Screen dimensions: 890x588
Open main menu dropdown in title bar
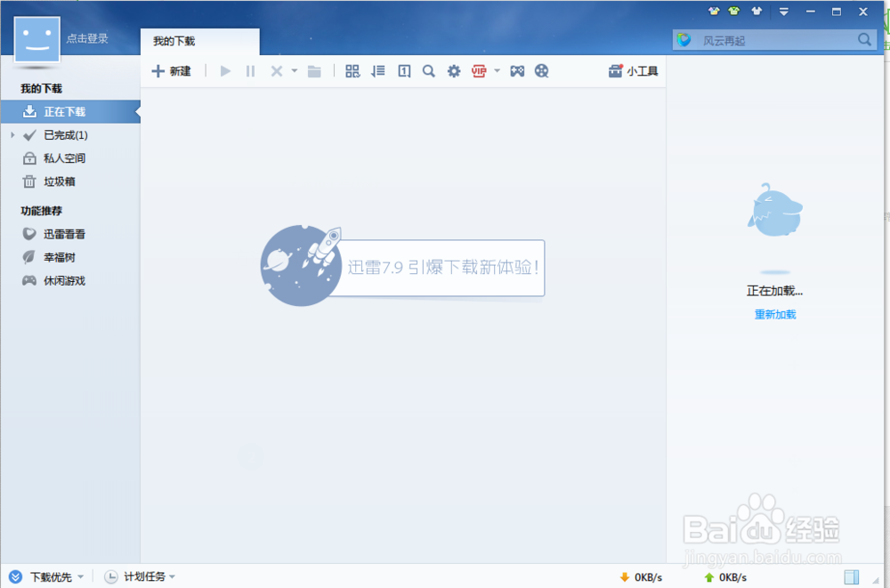click(784, 12)
